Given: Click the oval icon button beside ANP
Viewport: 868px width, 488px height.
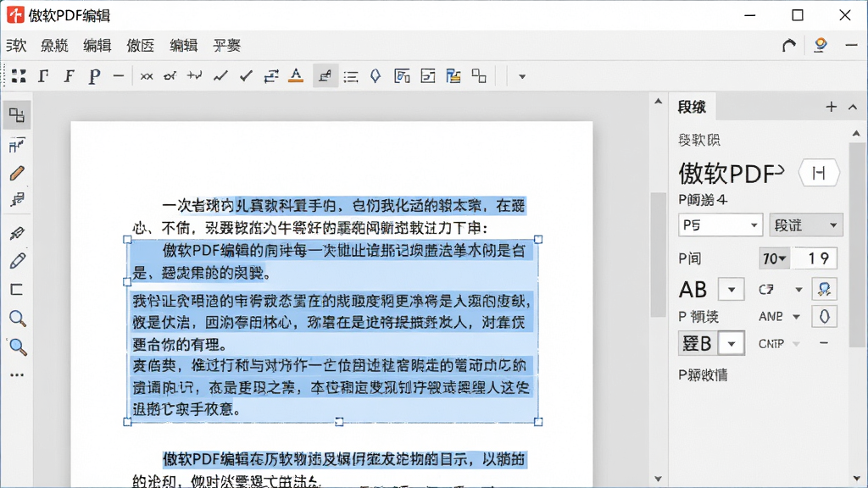Looking at the screenshot, I should click(824, 317).
